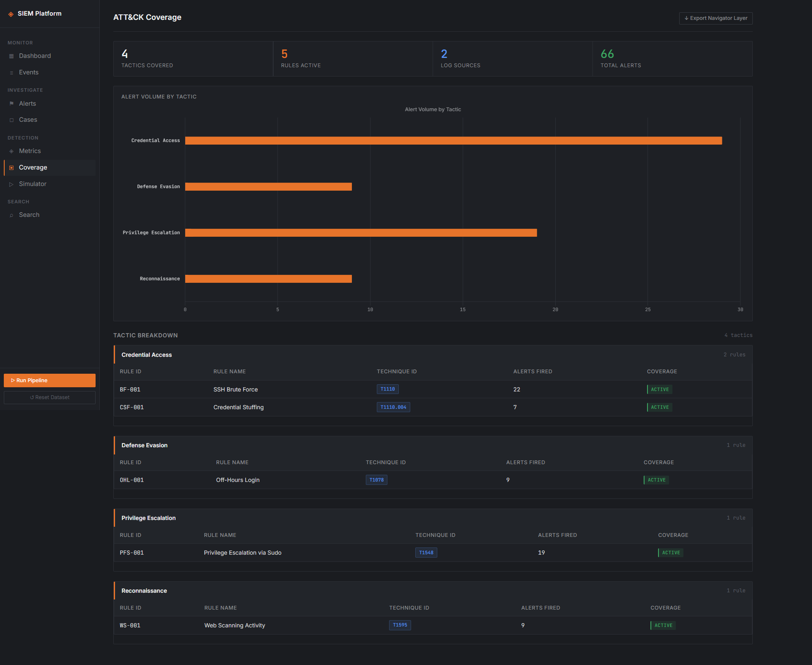Screen dimensions: 812x665
Task: Select the SSH Brute Force rule name
Action: [236, 389]
